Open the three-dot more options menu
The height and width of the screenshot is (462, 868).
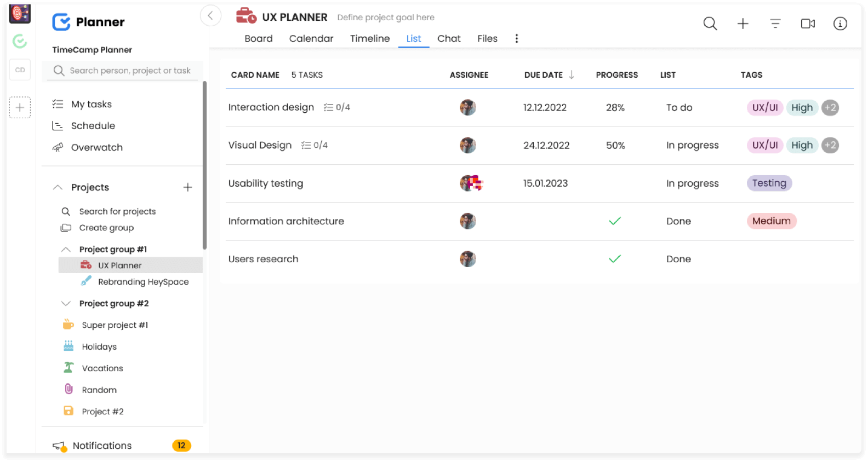pyautogui.click(x=516, y=38)
